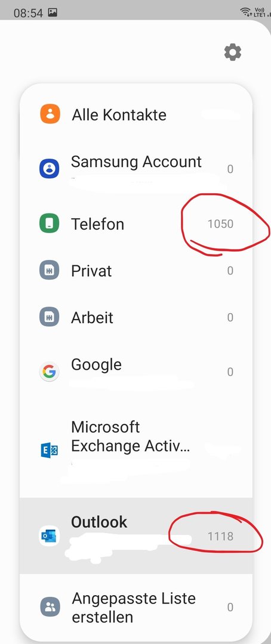Image resolution: width=271 pixels, height=644 pixels.
Task: Filter contacts by Arbeit
Action: (x=135, y=317)
